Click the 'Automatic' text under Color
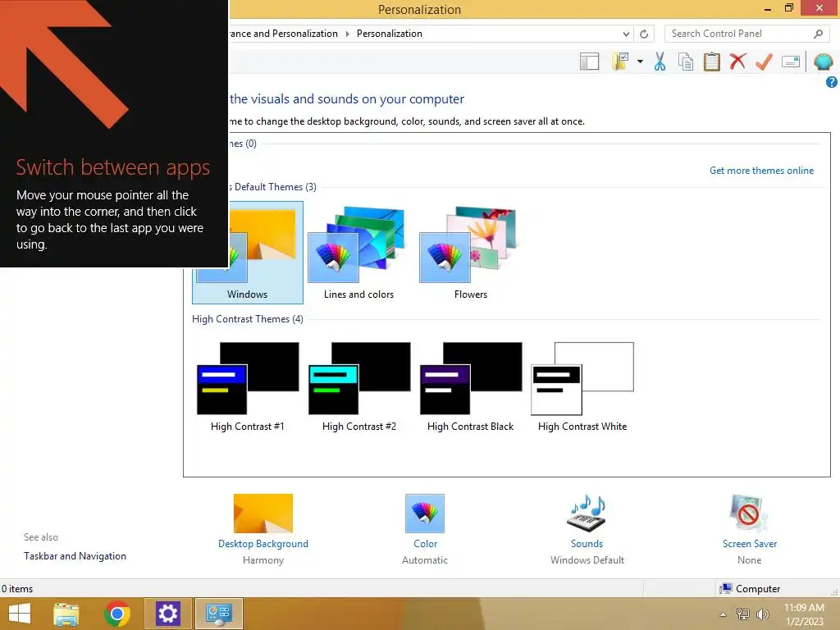 click(425, 559)
